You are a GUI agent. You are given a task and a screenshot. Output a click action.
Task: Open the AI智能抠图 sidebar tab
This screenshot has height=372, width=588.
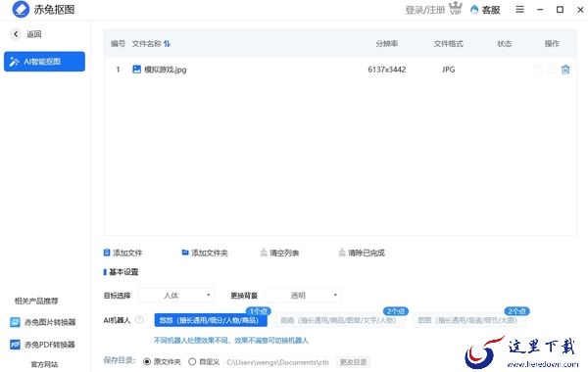point(45,62)
